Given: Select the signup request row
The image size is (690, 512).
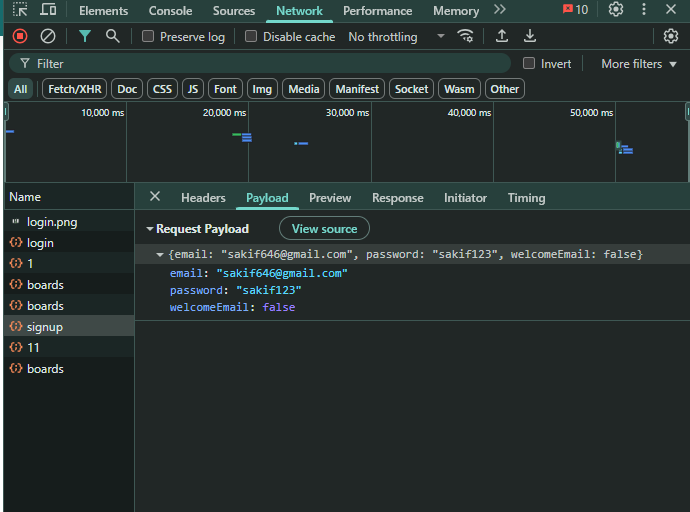Looking at the screenshot, I should (69, 327).
